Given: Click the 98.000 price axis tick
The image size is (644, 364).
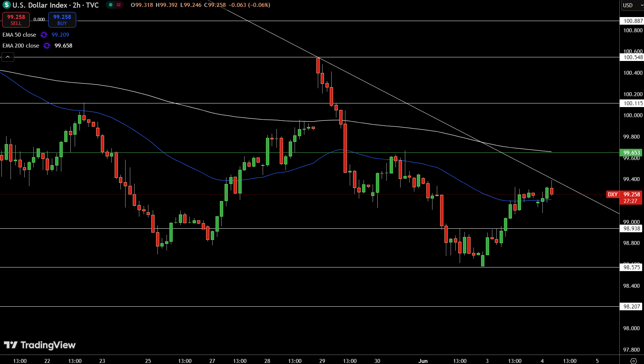Looking at the screenshot, I should point(632,328).
